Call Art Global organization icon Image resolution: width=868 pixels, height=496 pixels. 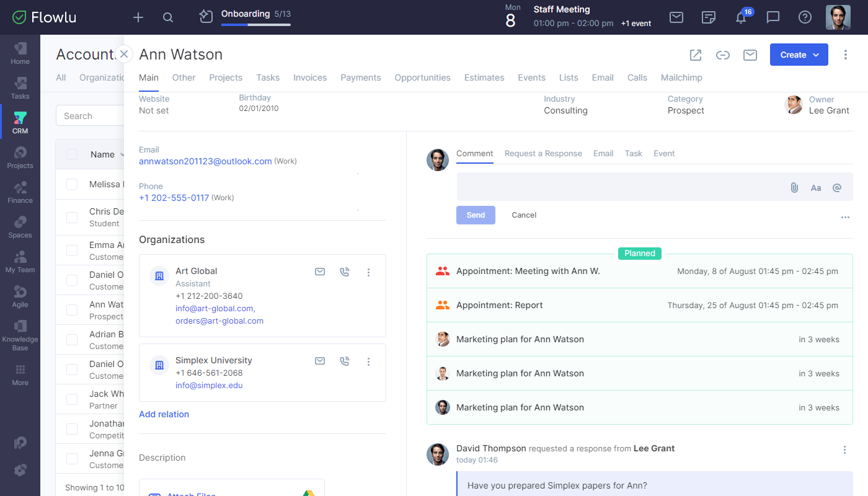pos(345,272)
